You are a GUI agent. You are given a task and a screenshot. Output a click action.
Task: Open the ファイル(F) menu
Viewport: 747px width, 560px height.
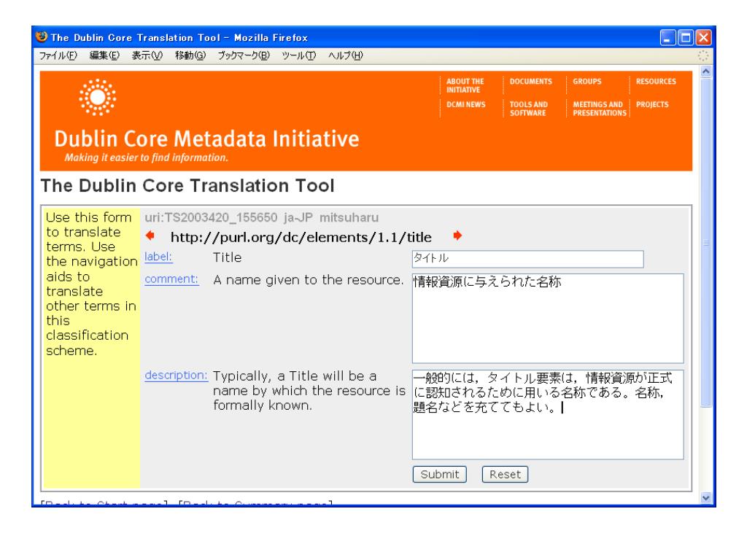pos(58,55)
